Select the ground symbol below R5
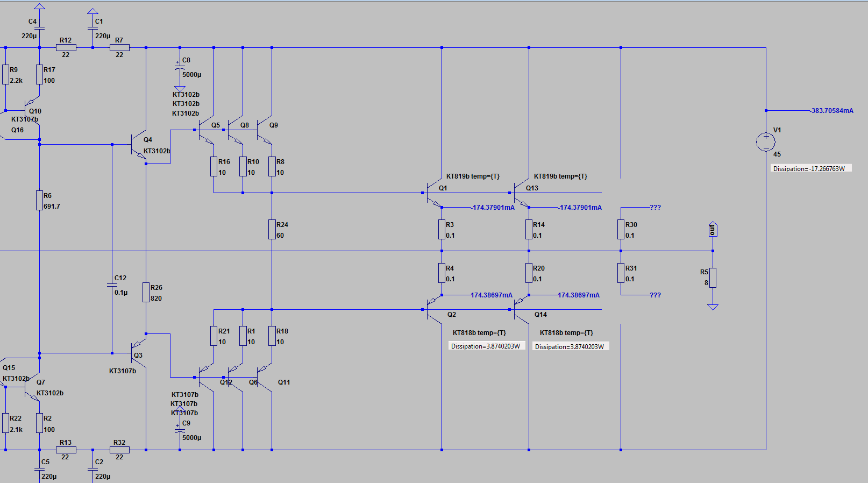868x483 pixels. (713, 307)
